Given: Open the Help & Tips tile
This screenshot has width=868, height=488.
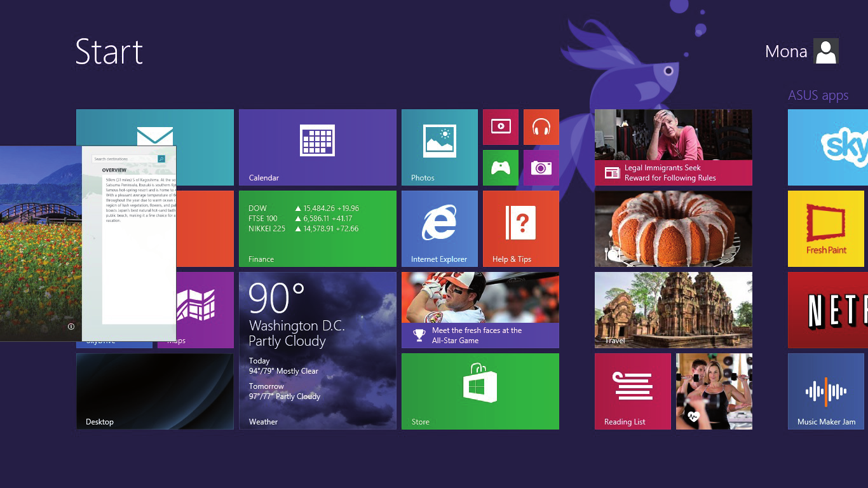Looking at the screenshot, I should [x=521, y=229].
